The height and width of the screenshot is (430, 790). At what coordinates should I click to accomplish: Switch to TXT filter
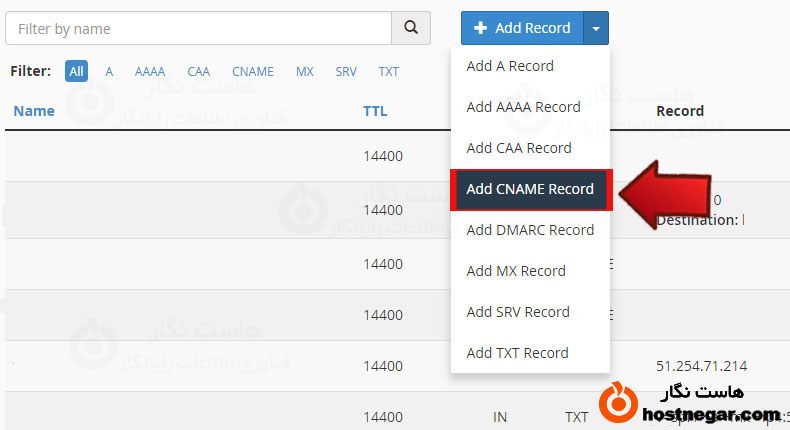[388, 71]
